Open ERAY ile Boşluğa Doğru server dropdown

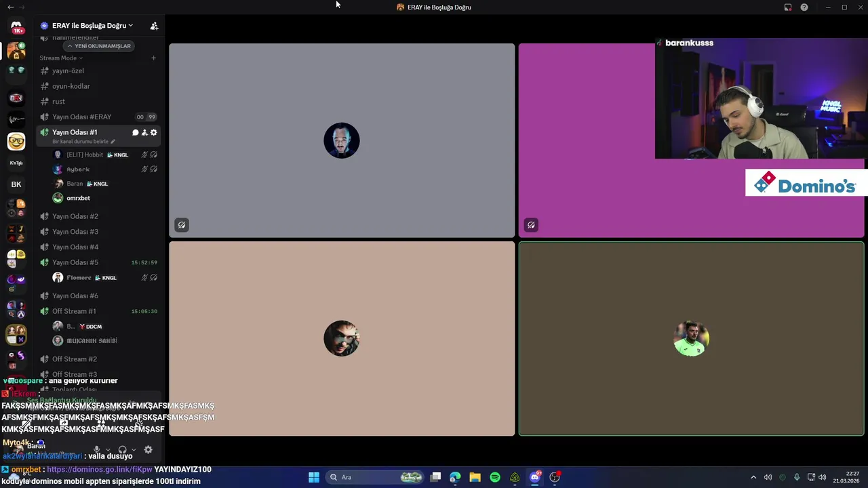[92, 26]
